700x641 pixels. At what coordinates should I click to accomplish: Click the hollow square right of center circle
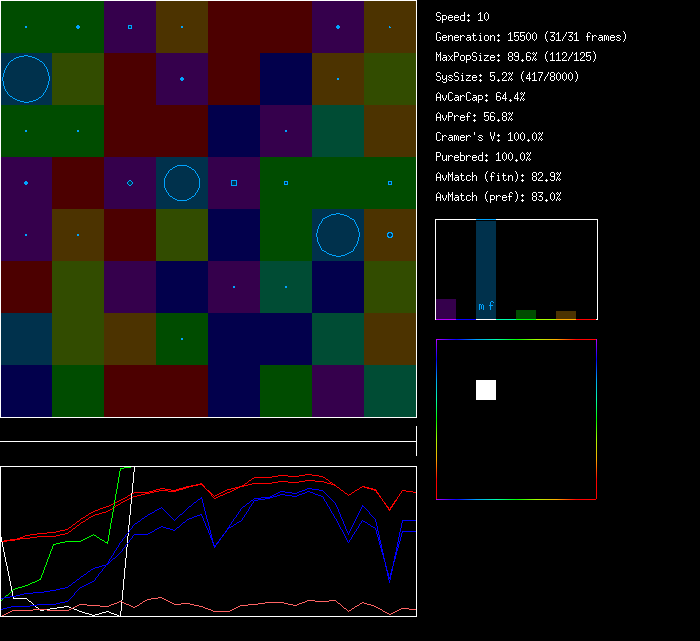(x=234, y=183)
